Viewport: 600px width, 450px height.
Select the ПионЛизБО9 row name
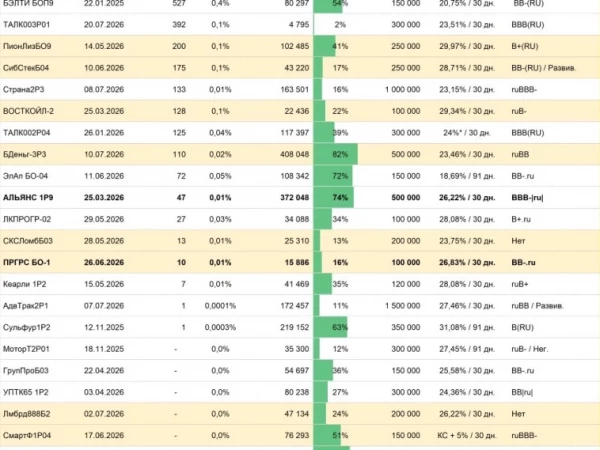pyautogui.click(x=27, y=47)
